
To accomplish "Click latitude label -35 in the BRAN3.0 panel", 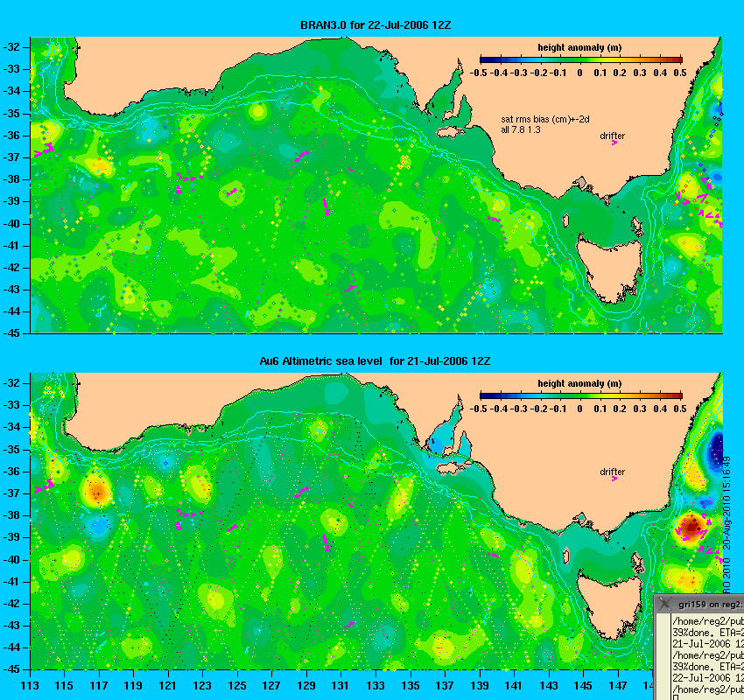I will pyautogui.click(x=12, y=114).
